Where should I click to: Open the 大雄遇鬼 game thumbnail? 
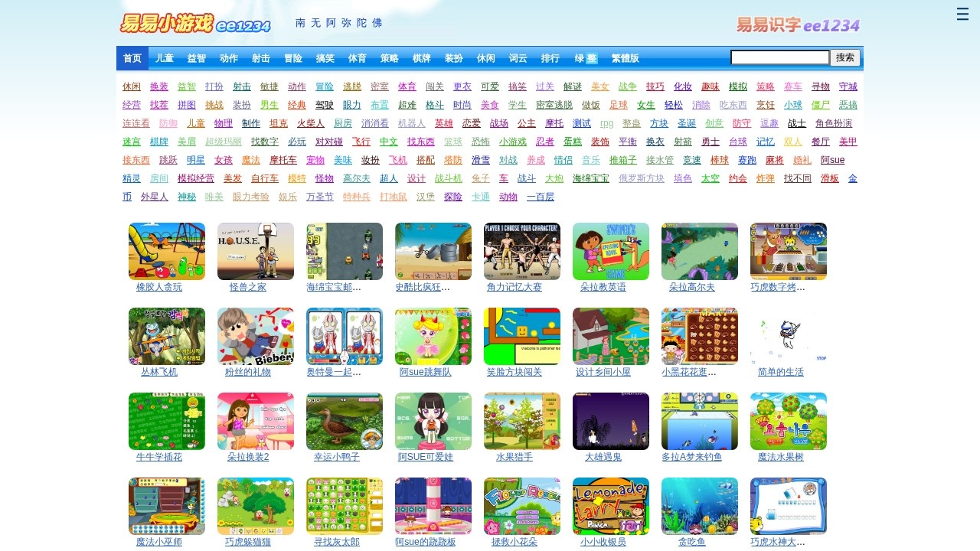tap(611, 422)
